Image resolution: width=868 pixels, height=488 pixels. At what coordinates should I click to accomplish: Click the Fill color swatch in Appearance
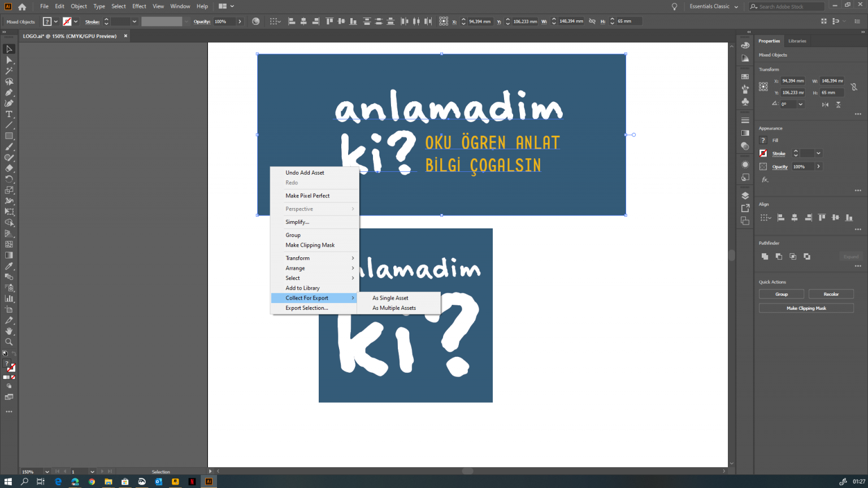(x=763, y=140)
